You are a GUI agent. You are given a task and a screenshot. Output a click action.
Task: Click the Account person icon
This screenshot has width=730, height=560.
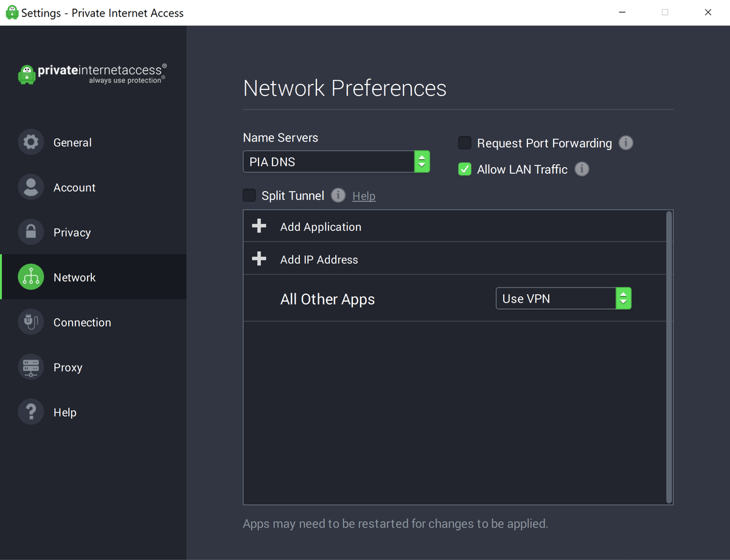(30, 187)
